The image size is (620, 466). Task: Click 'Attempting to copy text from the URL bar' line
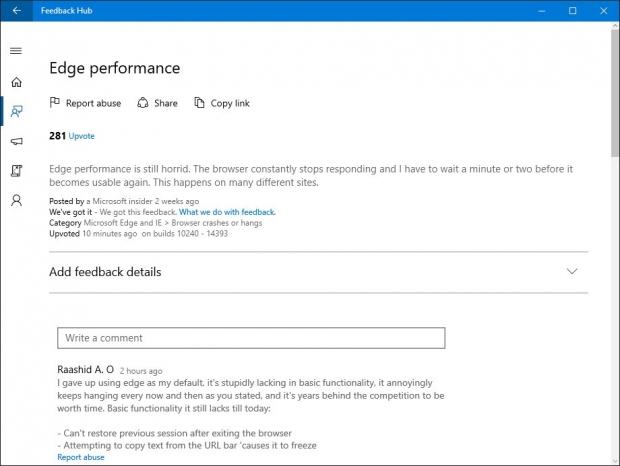point(187,445)
